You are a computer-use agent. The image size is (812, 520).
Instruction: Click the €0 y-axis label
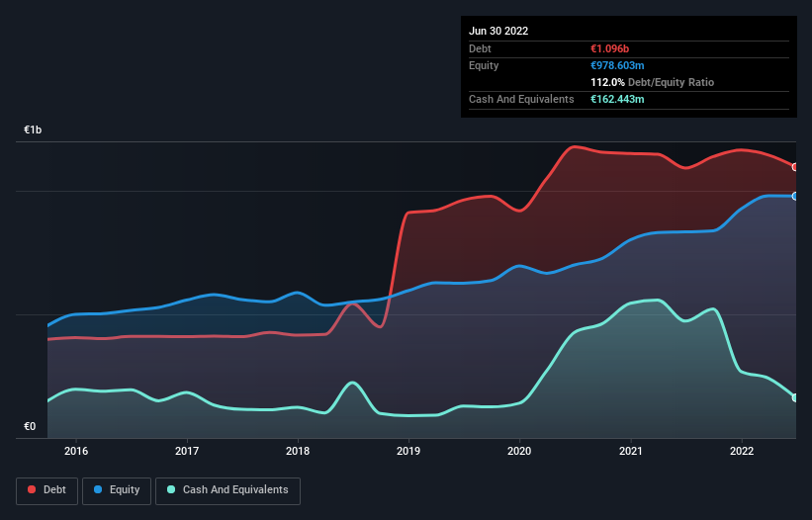pos(30,426)
